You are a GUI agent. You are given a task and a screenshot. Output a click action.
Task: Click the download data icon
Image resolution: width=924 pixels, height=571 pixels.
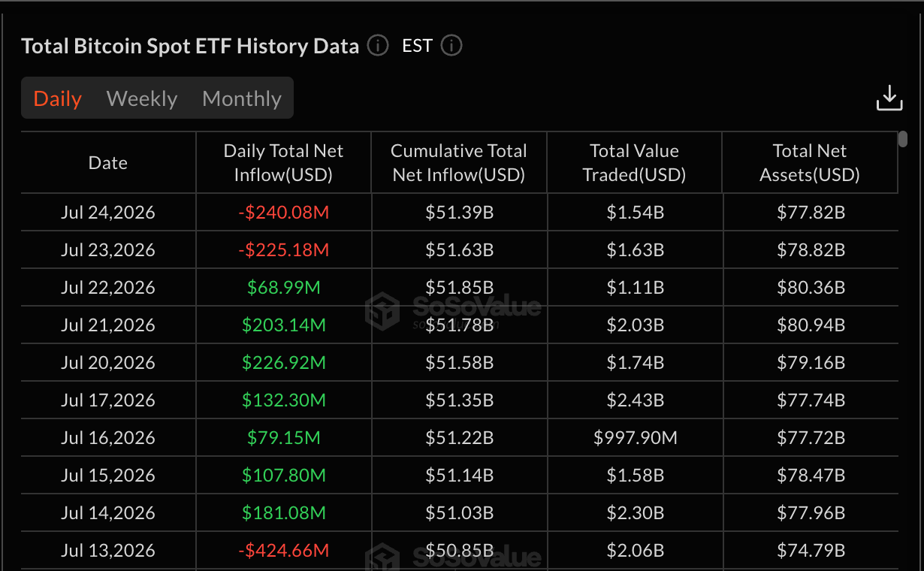(x=889, y=98)
